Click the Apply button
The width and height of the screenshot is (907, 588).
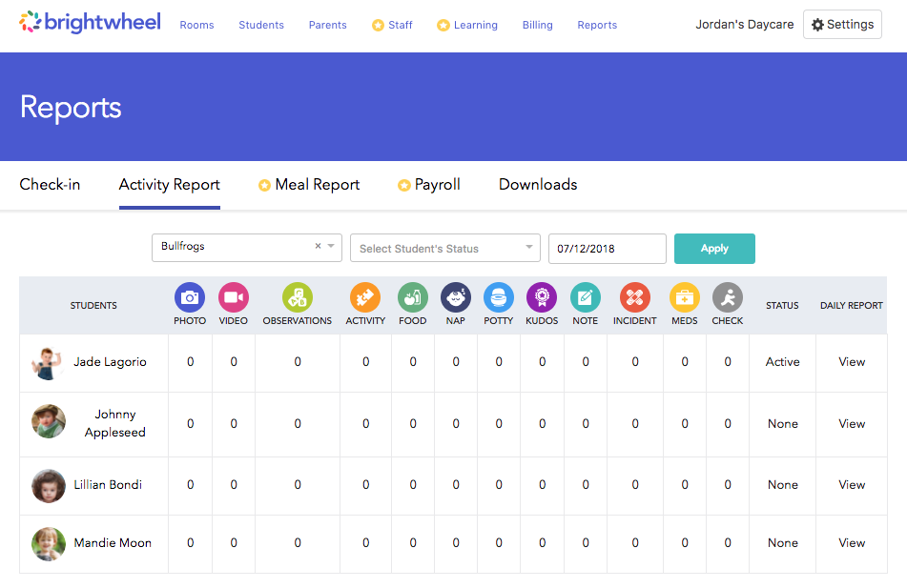[713, 248]
